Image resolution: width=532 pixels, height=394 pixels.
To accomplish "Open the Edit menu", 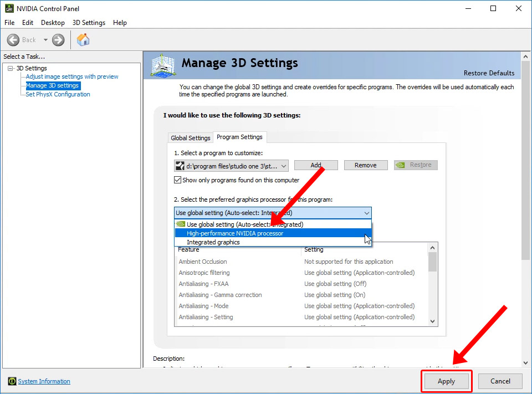I will pyautogui.click(x=28, y=23).
